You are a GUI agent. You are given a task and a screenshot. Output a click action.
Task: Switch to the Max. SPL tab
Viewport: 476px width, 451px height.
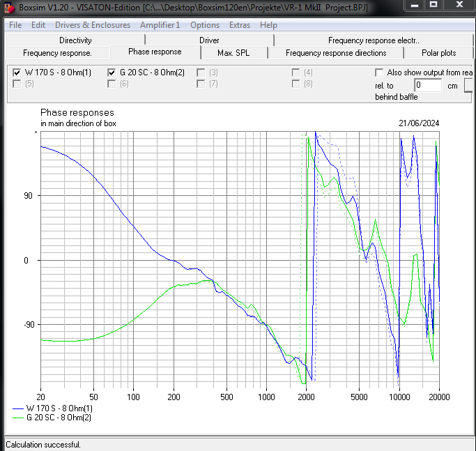233,53
